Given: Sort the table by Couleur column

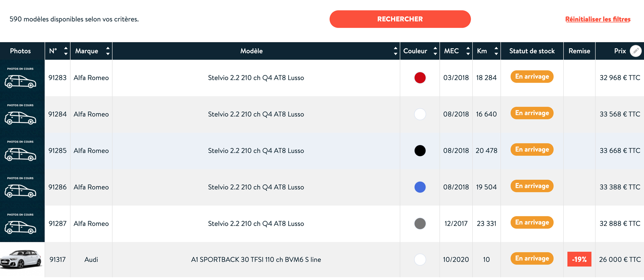Looking at the screenshot, I should [x=435, y=51].
